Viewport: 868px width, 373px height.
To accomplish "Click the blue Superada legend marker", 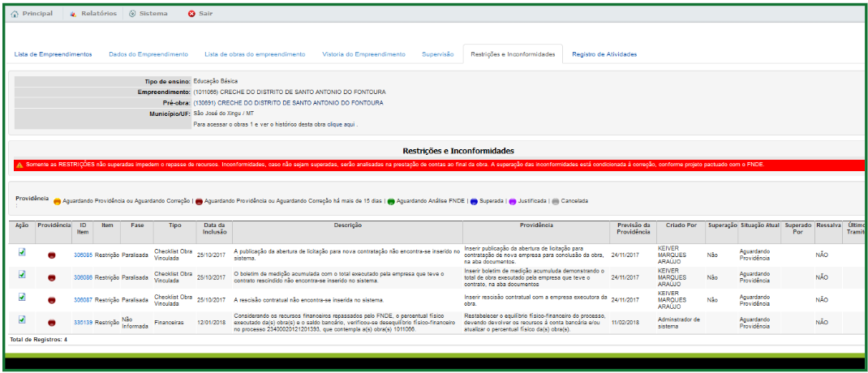I will [x=474, y=201].
